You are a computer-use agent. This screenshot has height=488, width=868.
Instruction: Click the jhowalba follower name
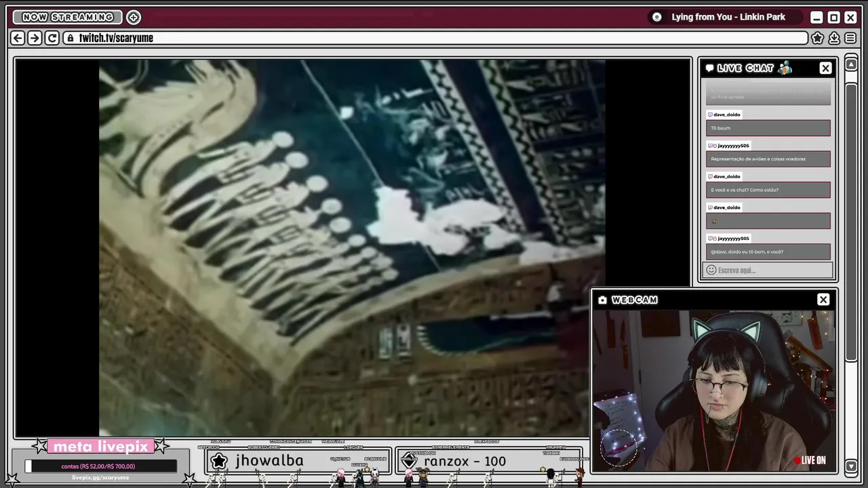[269, 461]
